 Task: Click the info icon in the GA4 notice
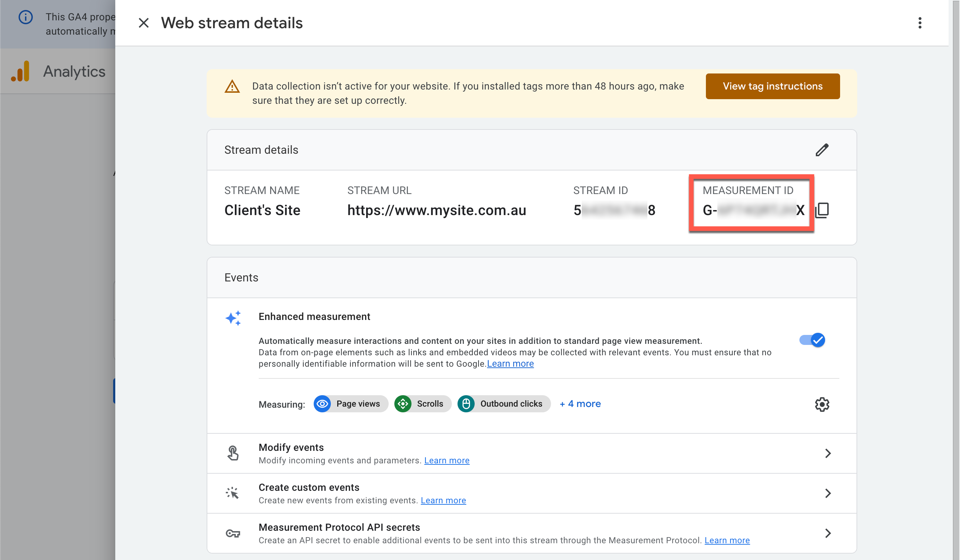[x=26, y=17]
